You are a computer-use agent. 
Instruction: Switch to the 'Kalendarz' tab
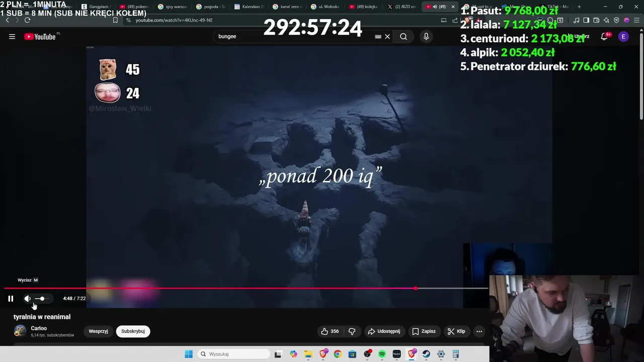pos(250,7)
